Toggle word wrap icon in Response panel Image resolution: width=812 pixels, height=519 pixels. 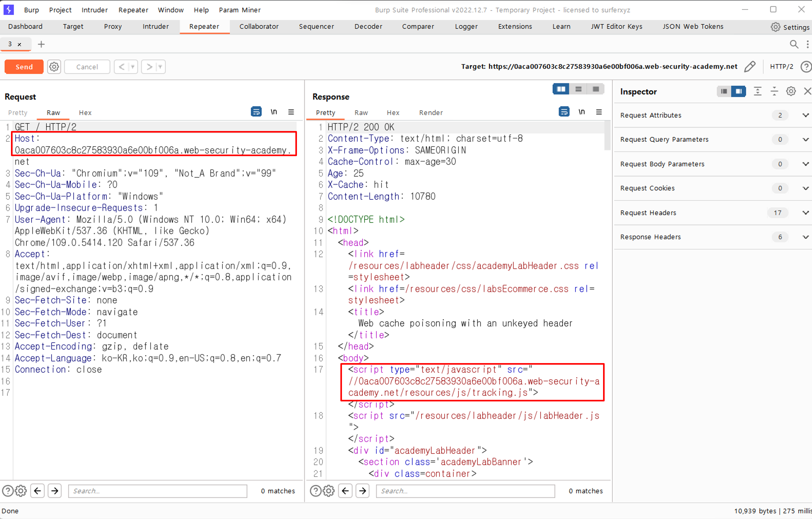pos(564,112)
